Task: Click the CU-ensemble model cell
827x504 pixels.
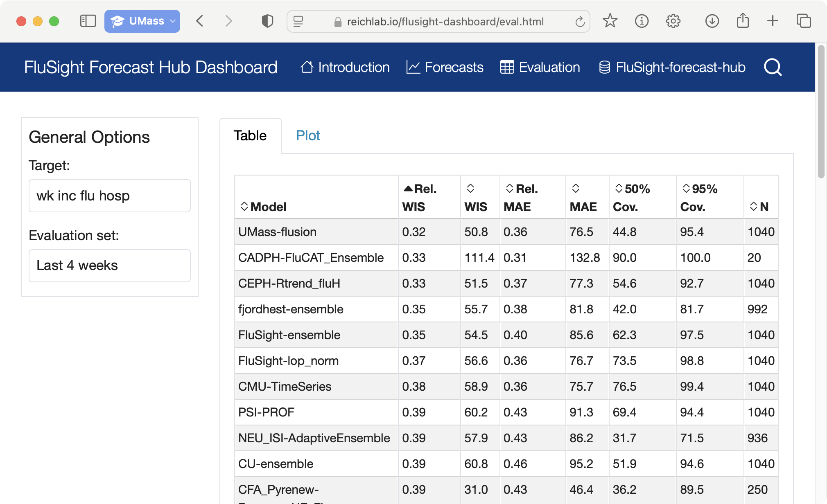Action: coord(316,464)
